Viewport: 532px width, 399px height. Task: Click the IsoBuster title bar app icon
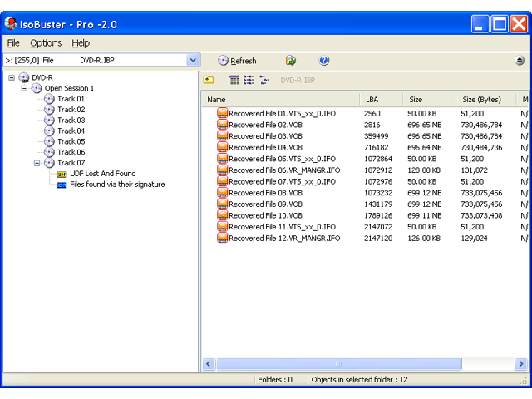(11, 24)
